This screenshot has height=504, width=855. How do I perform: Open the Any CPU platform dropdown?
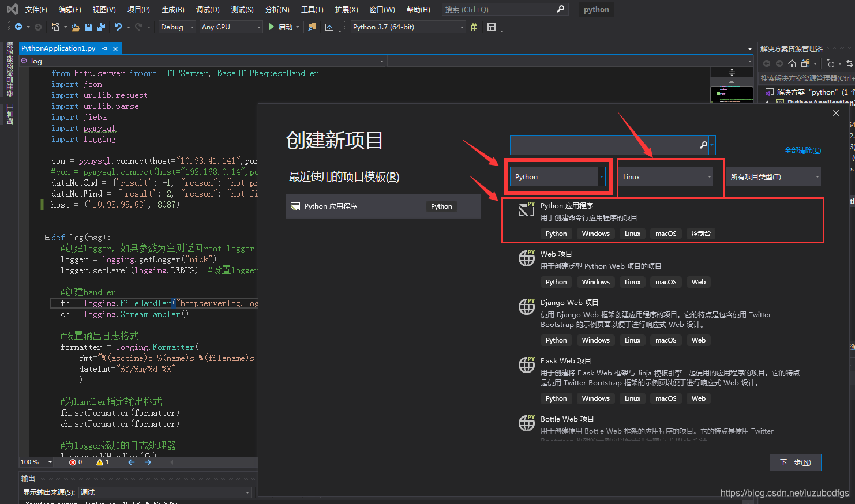(231, 27)
